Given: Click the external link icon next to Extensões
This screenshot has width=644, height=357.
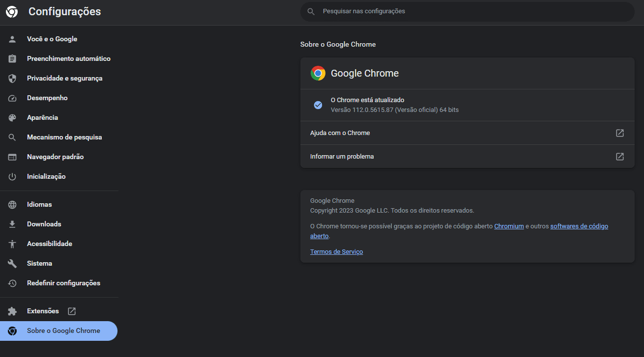Looking at the screenshot, I should 72,311.
